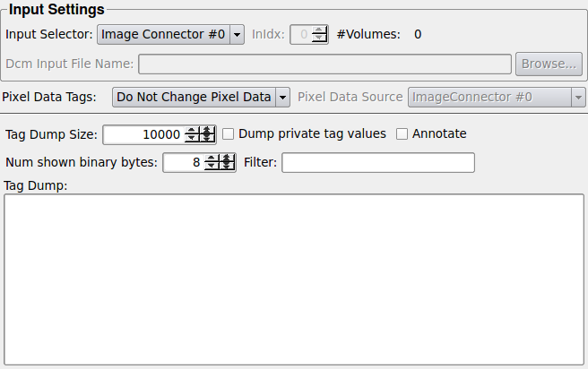Decrease Num shown binary bytes large step arrow
588x369 pixels.
pos(228,167)
